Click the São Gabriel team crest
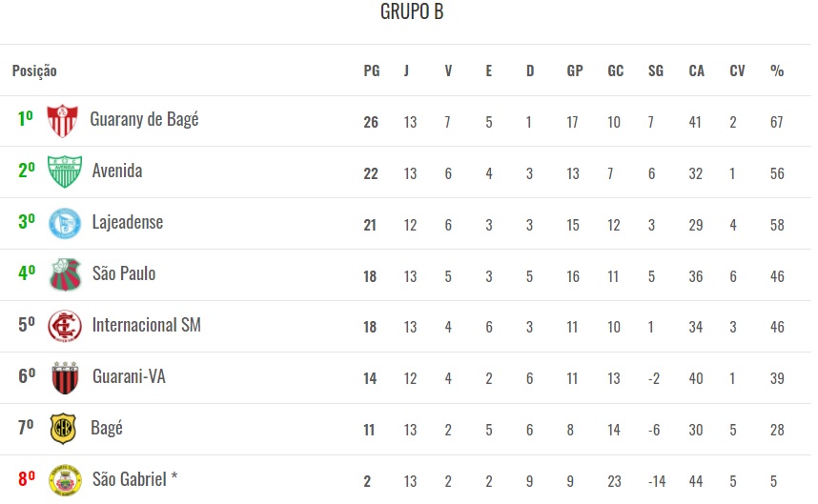The height and width of the screenshot is (504, 818). [65, 480]
